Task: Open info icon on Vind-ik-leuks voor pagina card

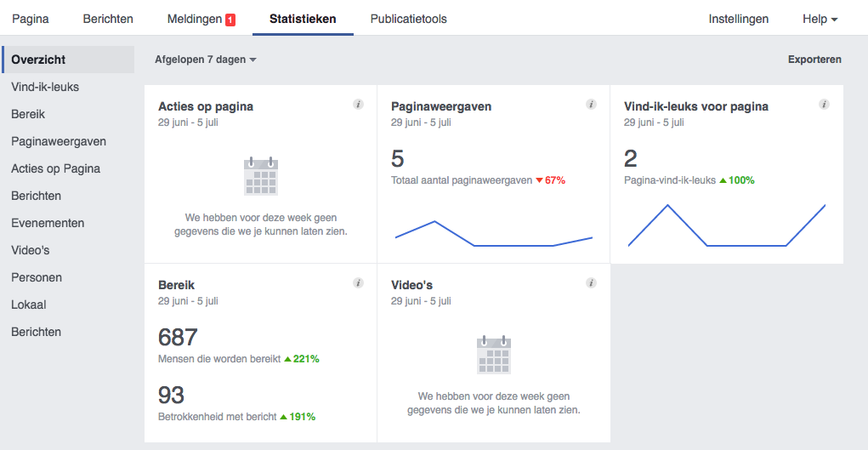Action: (x=825, y=104)
